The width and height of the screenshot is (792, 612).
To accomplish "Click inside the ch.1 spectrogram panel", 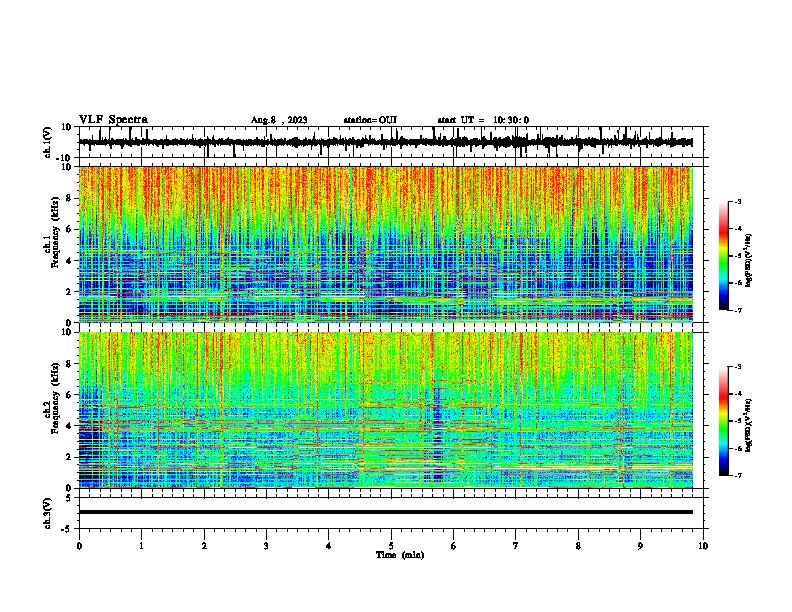I will [x=386, y=244].
